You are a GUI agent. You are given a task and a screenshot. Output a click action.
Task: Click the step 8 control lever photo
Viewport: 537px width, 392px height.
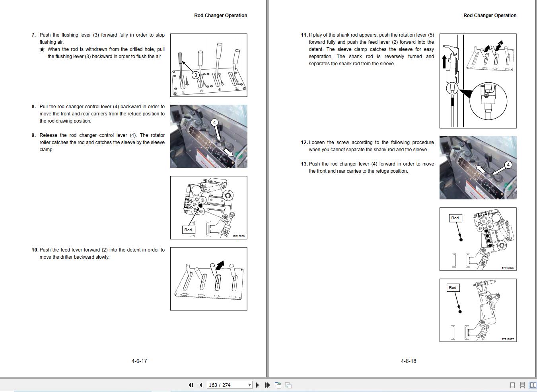point(209,136)
